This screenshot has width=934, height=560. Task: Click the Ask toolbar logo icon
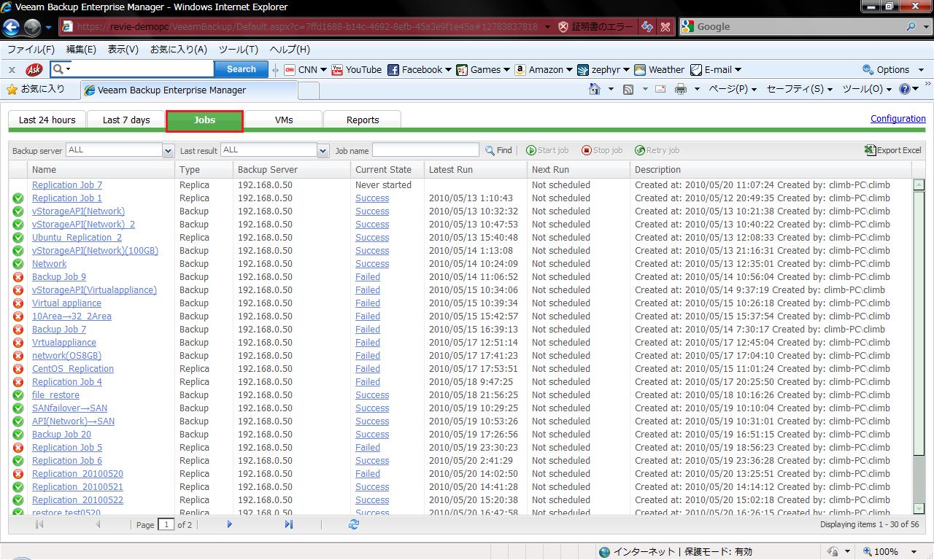[x=34, y=69]
